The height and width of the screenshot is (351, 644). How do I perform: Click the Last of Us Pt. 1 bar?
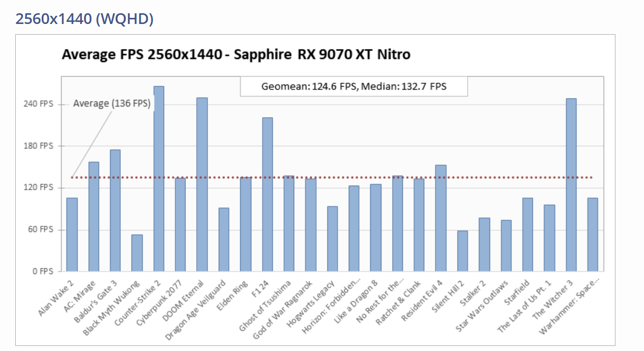550,238
